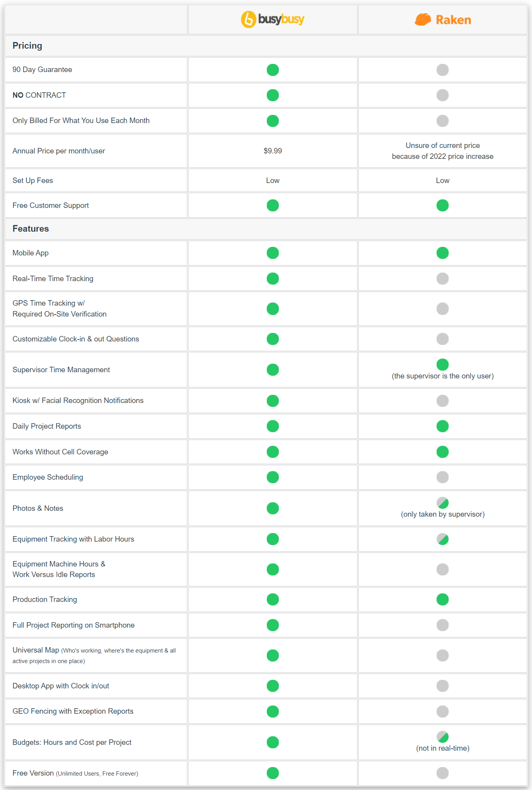Click Raken green dot for Mobile App
532x790 pixels.
pyautogui.click(x=442, y=253)
